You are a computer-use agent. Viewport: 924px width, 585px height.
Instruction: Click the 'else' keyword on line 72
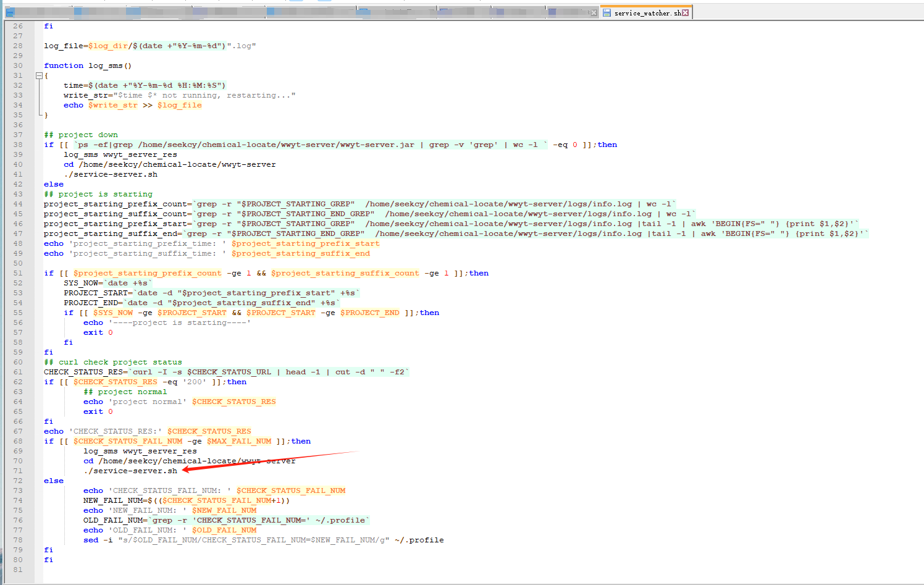tap(54, 481)
